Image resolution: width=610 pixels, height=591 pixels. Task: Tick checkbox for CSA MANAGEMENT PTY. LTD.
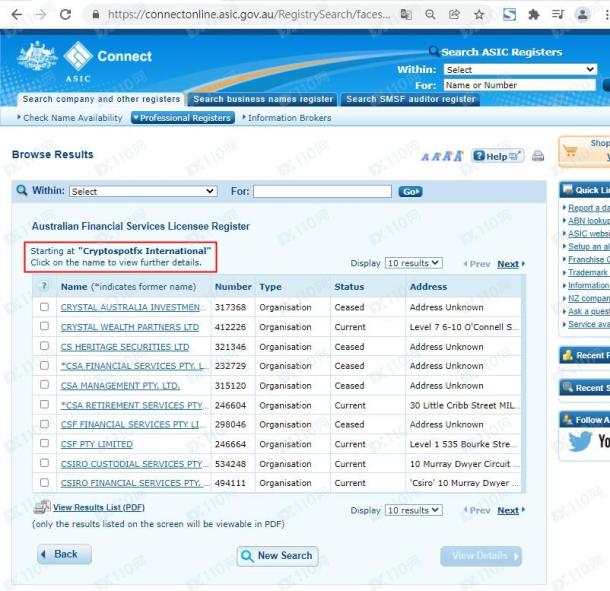click(44, 384)
